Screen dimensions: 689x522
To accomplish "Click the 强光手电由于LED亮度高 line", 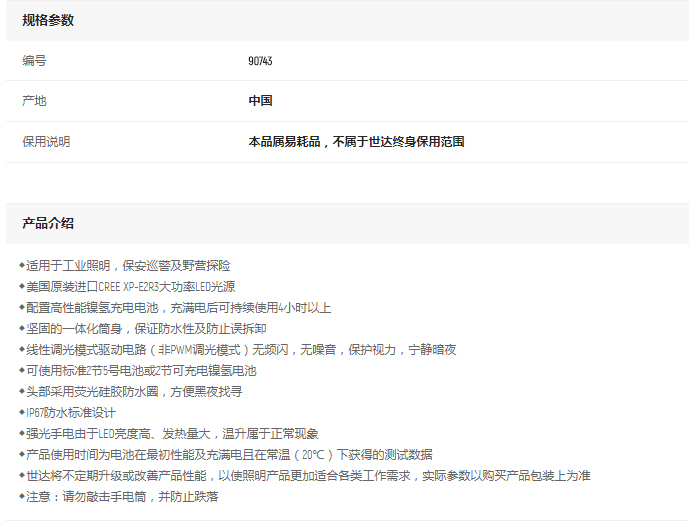I will pos(172,434).
